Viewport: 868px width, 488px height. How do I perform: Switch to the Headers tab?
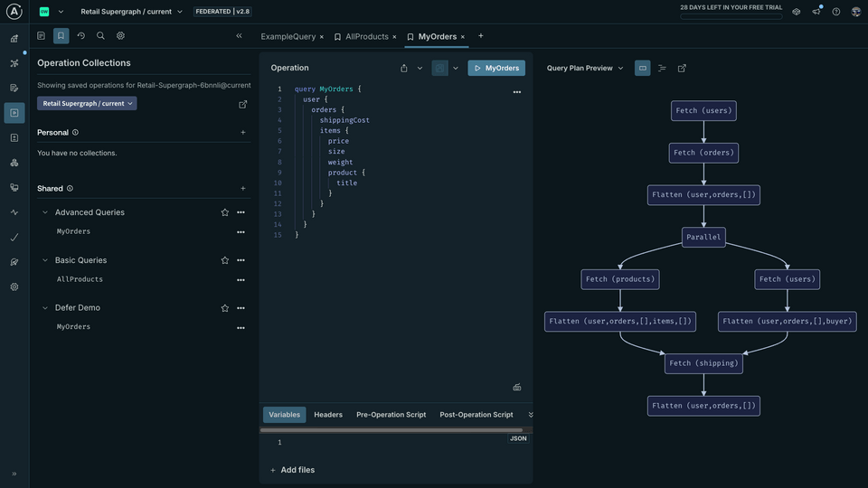coord(328,415)
